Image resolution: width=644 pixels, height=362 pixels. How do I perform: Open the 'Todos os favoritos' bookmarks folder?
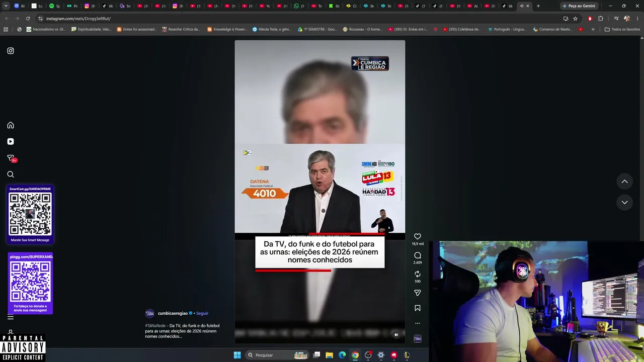coord(622,29)
